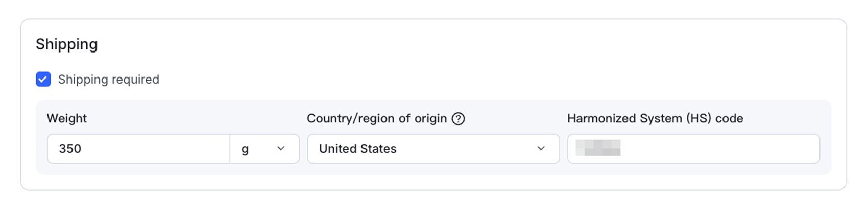Click the "Shipping required" label text

pos(108,80)
